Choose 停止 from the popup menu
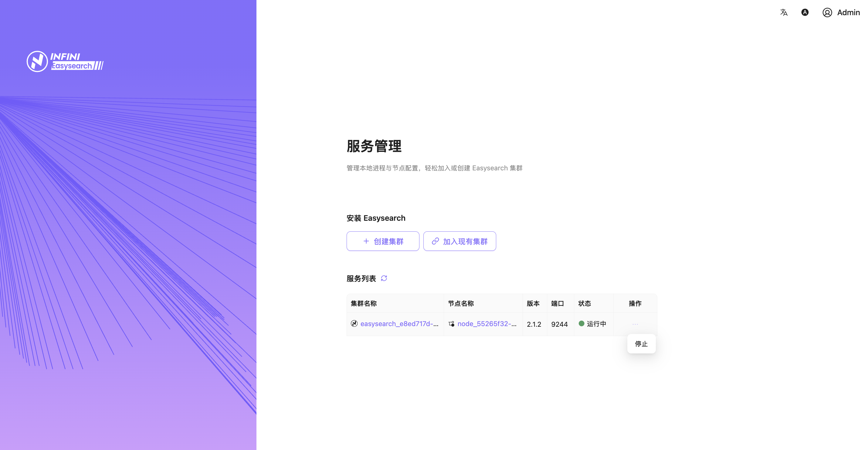868x450 pixels. (x=641, y=344)
